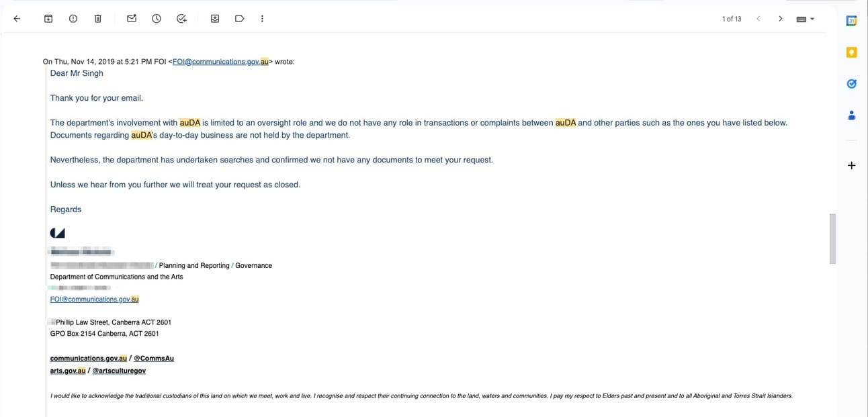868x417 pixels.
Task: Apply a label with the label icon
Action: (239, 19)
